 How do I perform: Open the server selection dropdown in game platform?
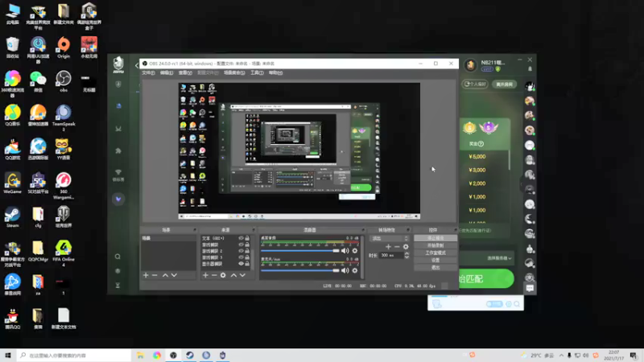(499, 258)
